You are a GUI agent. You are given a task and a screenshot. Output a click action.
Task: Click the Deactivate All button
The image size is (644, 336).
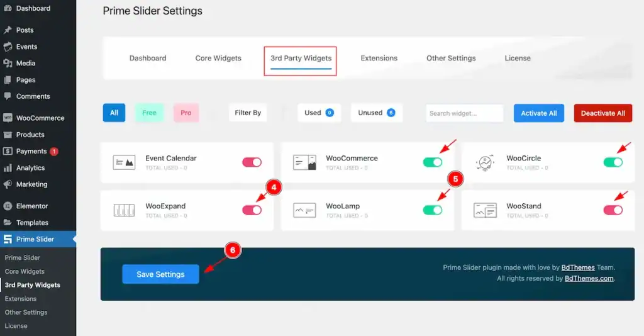(603, 113)
